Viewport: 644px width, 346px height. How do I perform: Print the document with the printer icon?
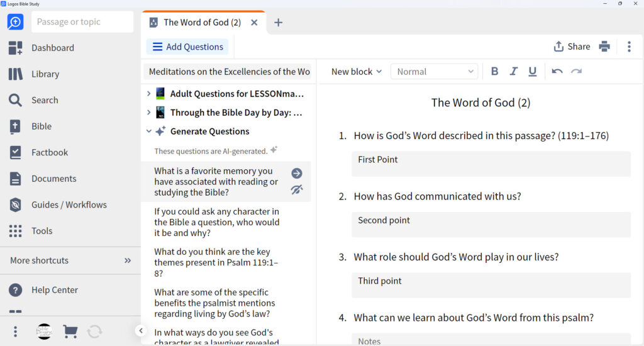click(604, 47)
